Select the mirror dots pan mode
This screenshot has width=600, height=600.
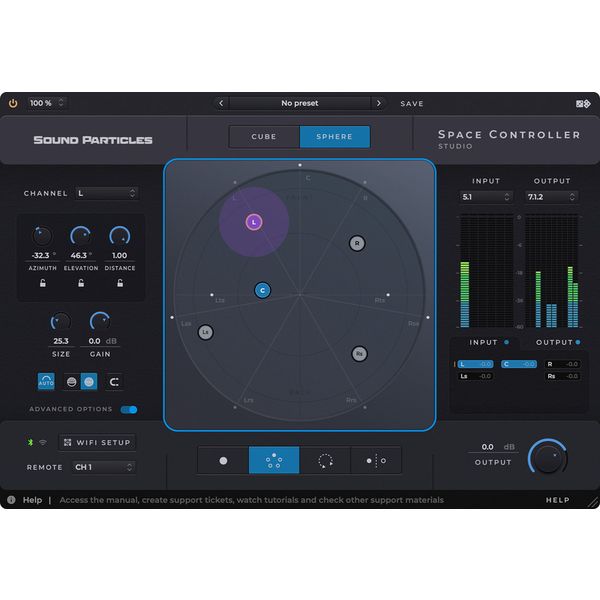click(376, 460)
